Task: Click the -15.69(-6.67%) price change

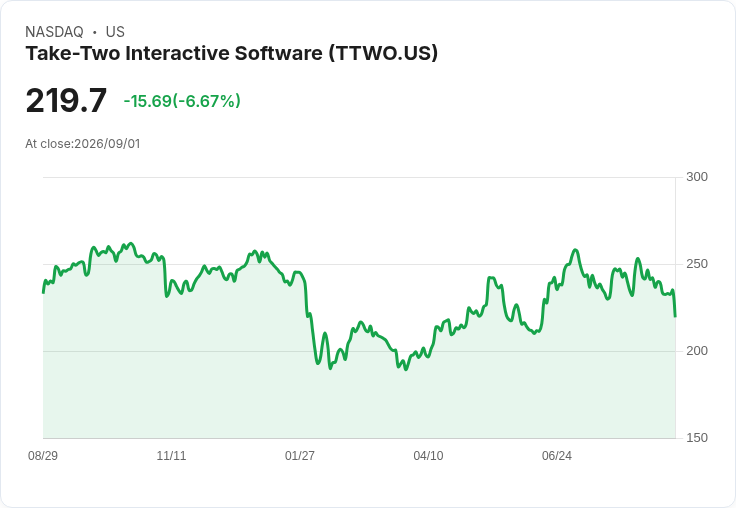Action: pos(182,101)
